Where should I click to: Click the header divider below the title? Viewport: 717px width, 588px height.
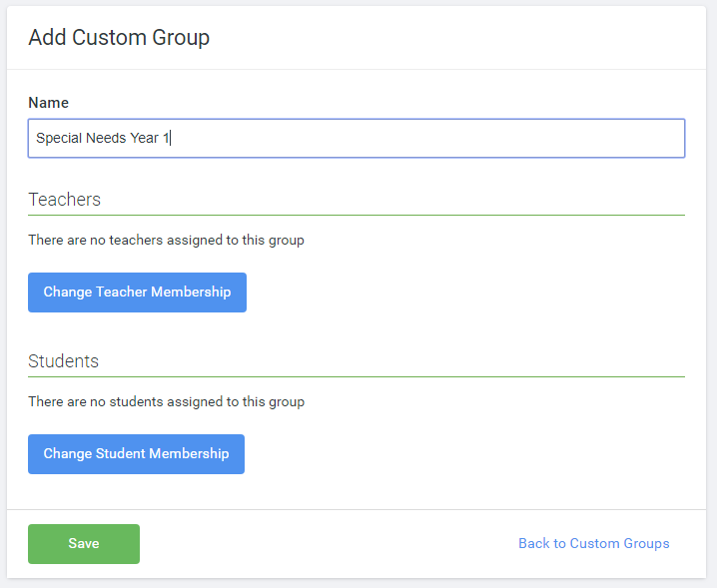click(x=356, y=69)
